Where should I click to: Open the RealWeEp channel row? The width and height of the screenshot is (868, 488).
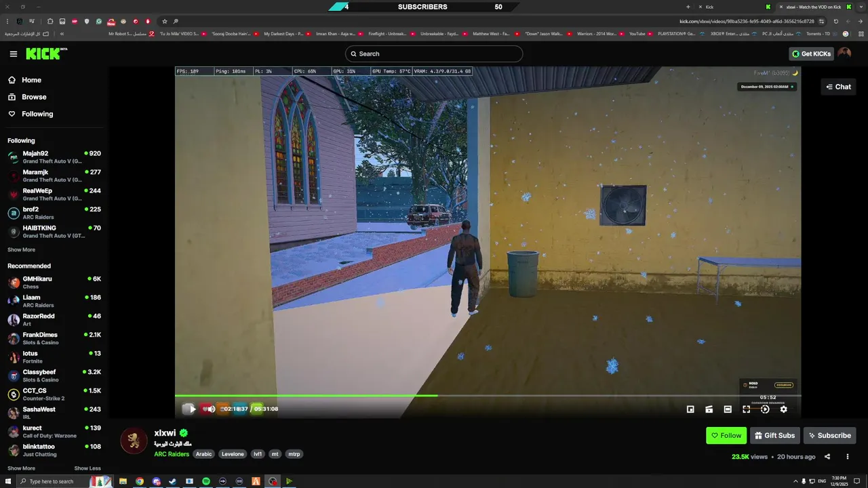click(x=54, y=195)
